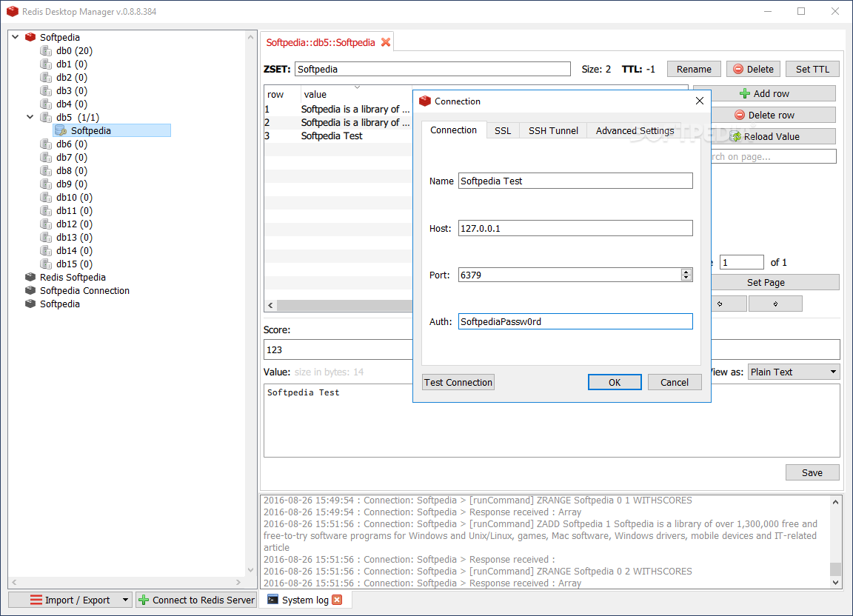Click into the Auth password field

click(575, 321)
